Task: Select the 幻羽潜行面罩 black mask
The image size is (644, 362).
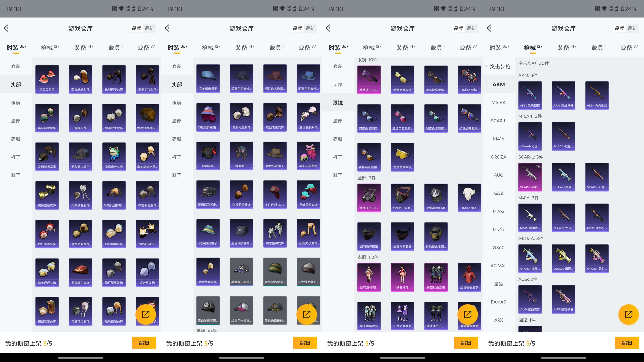Action: click(x=369, y=237)
